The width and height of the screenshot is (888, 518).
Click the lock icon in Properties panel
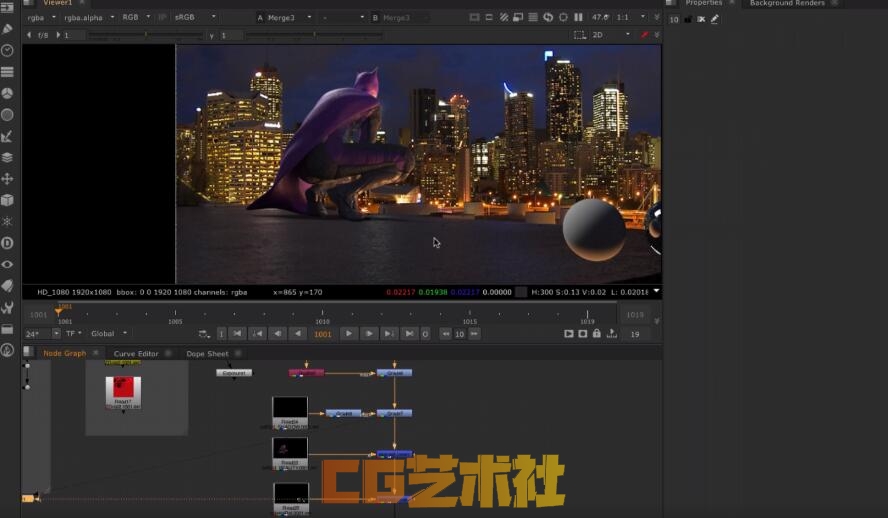point(688,19)
